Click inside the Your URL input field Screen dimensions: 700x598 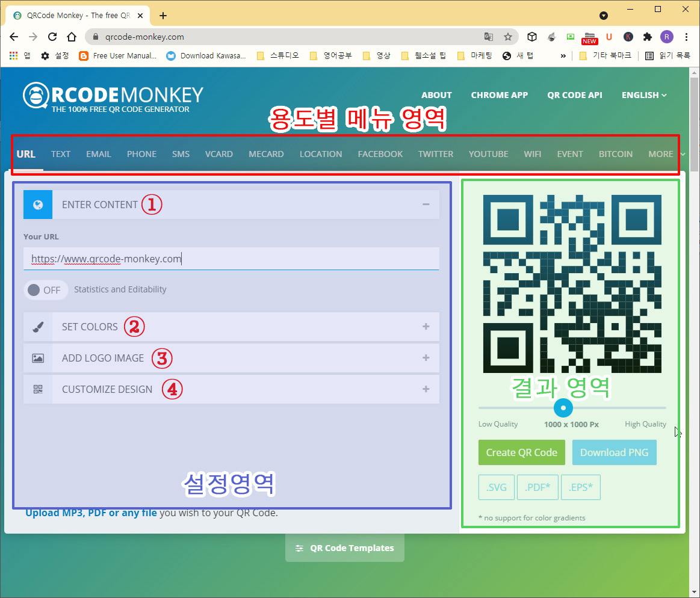click(231, 258)
